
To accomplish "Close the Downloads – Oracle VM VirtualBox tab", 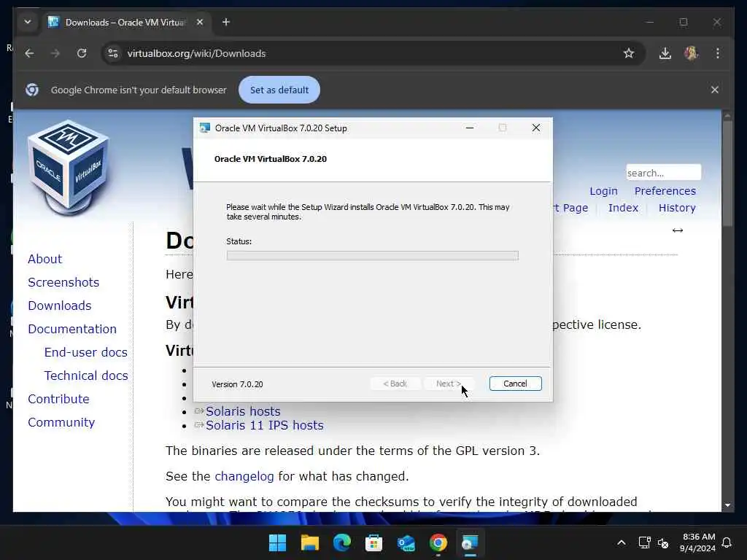I will (x=200, y=22).
